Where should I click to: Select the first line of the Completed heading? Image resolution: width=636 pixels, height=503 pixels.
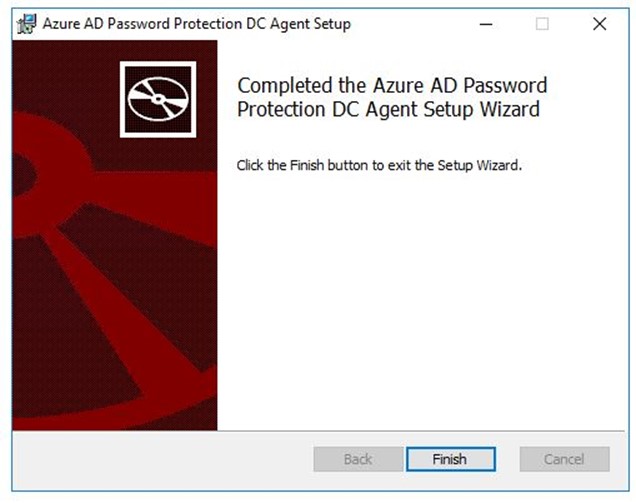pyautogui.click(x=392, y=85)
